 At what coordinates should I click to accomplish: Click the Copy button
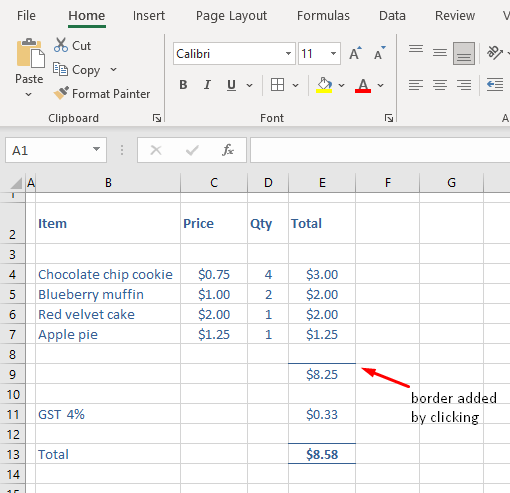coord(76,70)
